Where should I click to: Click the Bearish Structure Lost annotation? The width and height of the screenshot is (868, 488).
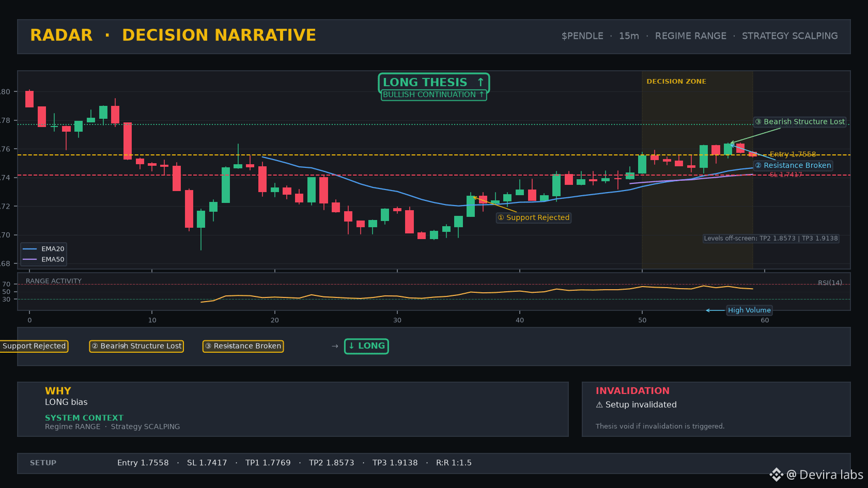point(800,122)
